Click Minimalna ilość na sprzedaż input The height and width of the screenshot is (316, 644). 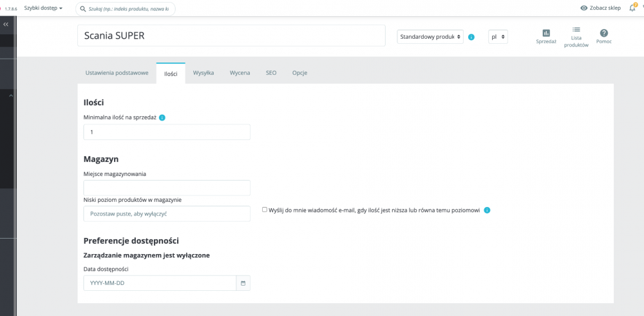[167, 132]
